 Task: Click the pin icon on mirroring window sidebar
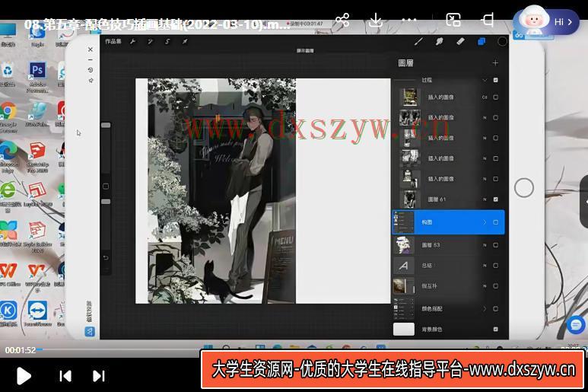pos(91,80)
